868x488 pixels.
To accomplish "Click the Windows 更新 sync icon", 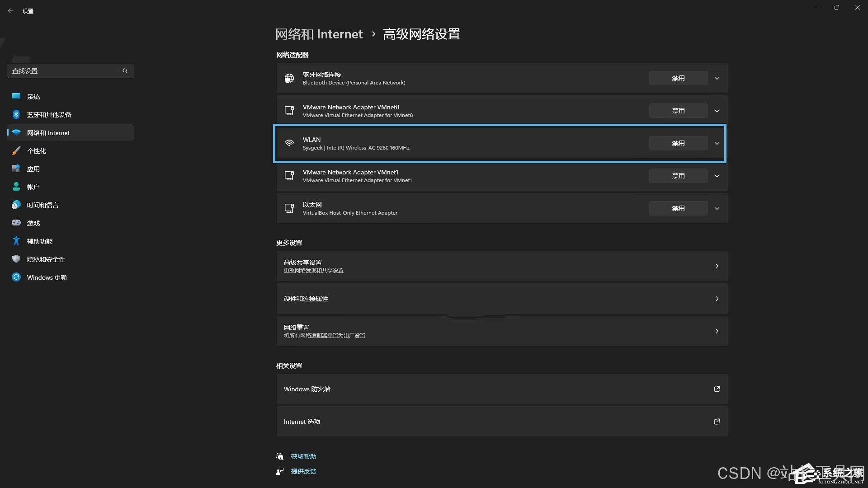I will tap(16, 277).
